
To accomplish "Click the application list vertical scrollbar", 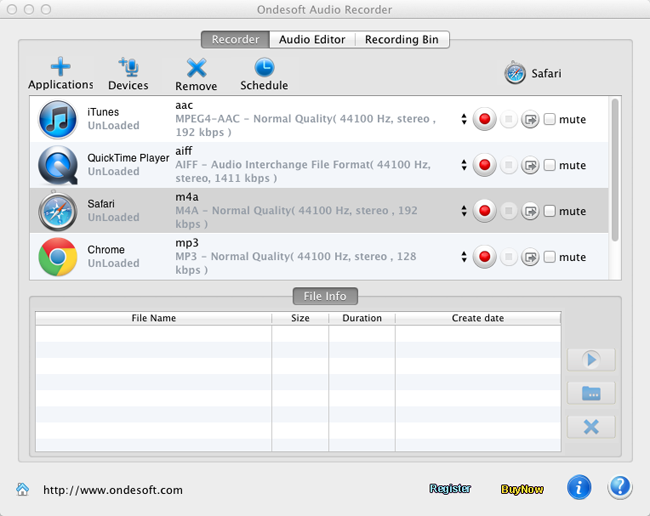I will pyautogui.click(x=614, y=170).
